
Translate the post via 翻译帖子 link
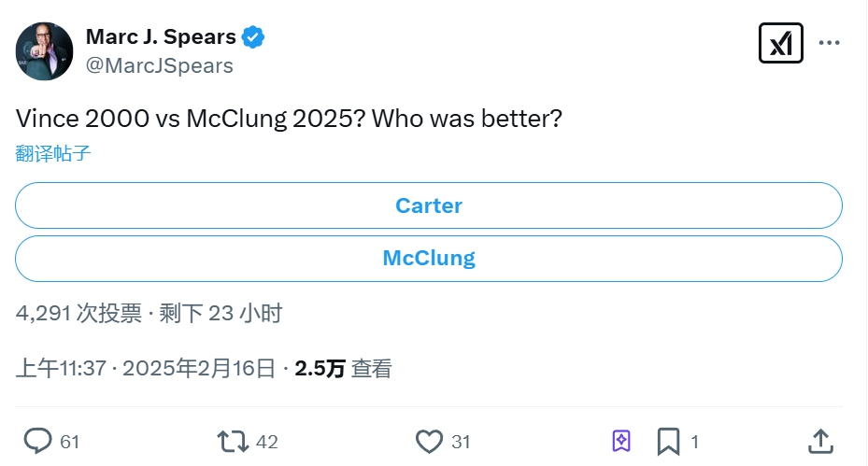click(x=53, y=154)
